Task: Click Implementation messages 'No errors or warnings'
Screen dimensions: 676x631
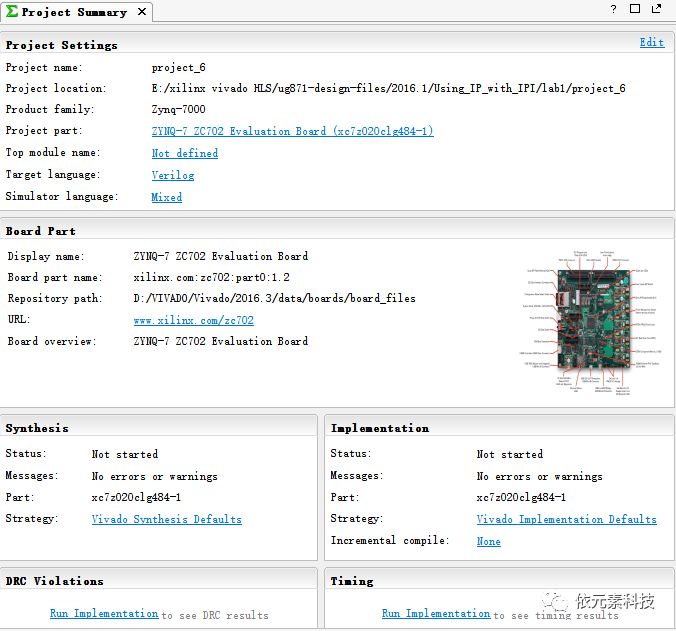Action: tap(540, 476)
